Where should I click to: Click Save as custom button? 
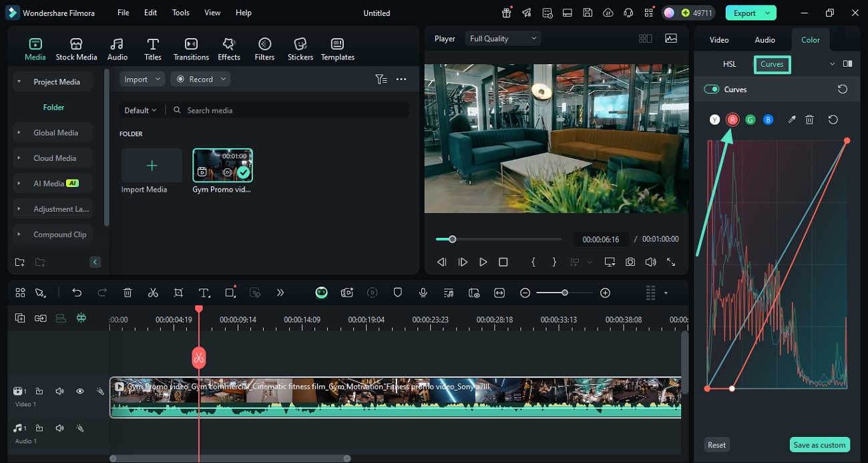pos(819,445)
